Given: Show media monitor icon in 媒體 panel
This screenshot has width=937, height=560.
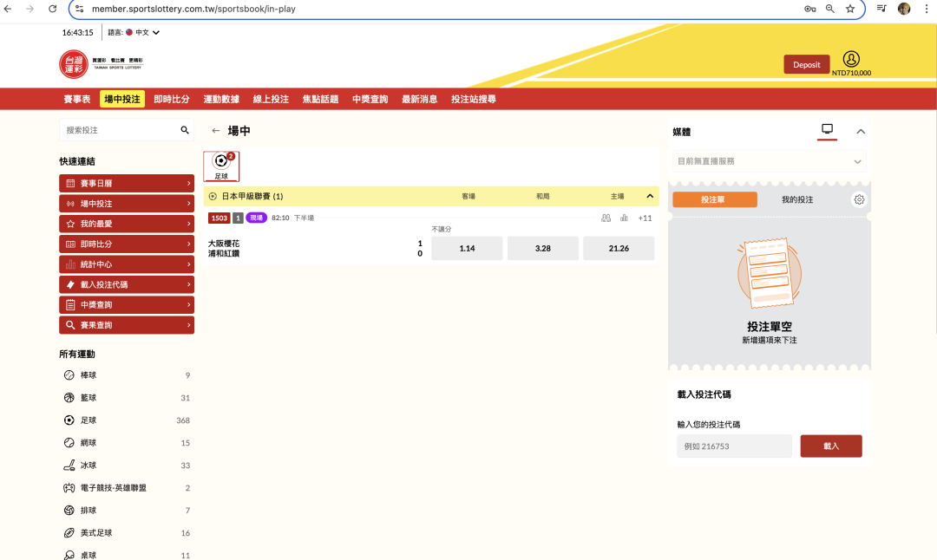Looking at the screenshot, I should [827, 129].
